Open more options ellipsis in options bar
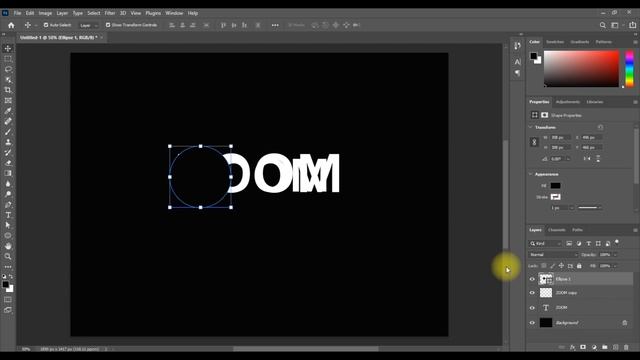The image size is (640, 360). (x=275, y=25)
